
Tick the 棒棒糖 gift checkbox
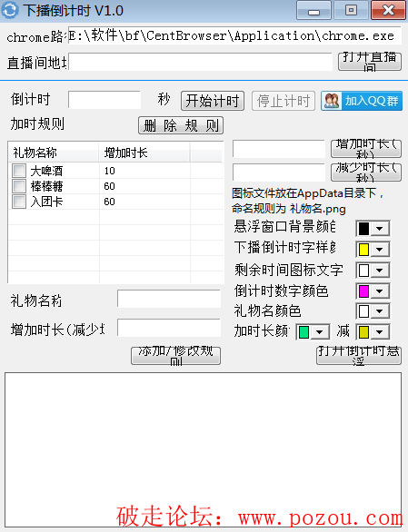(19, 186)
